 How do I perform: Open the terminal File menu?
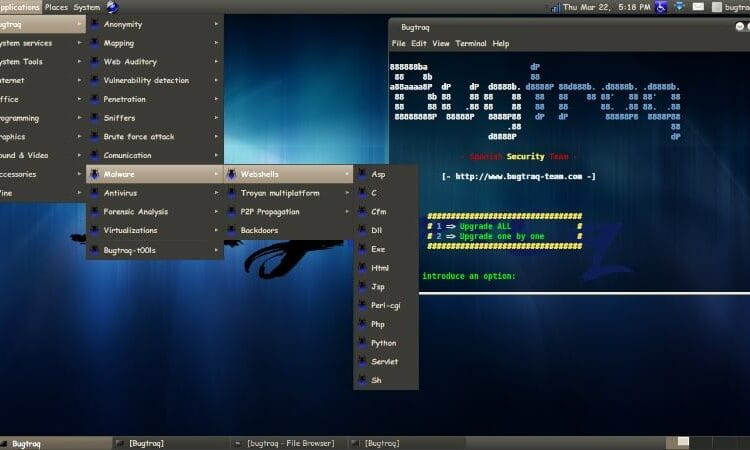tap(398, 44)
